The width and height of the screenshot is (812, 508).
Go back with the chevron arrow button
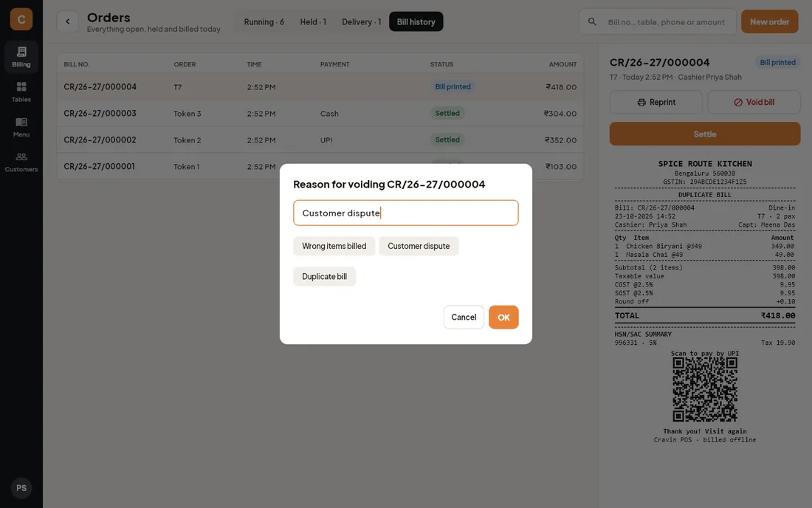pyautogui.click(x=68, y=21)
